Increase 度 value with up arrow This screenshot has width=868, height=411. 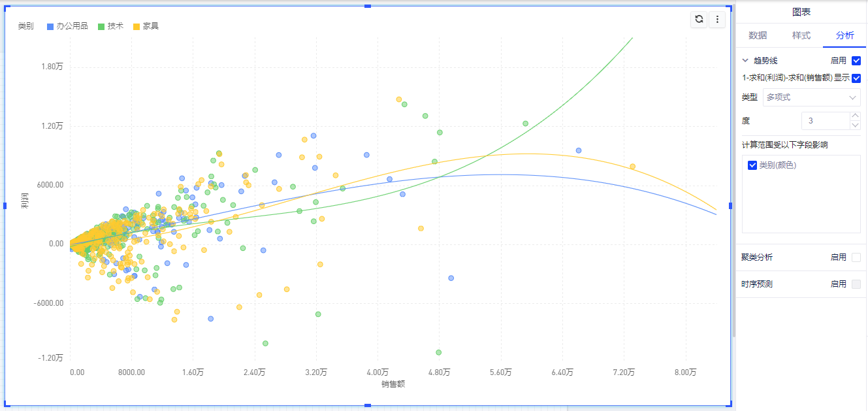click(855, 116)
